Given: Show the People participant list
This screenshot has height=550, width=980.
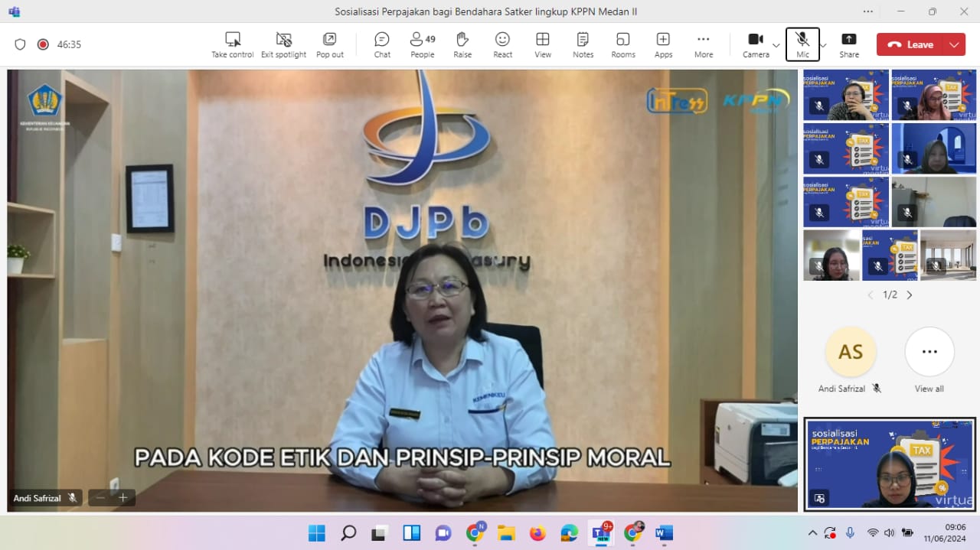Looking at the screenshot, I should [x=422, y=44].
